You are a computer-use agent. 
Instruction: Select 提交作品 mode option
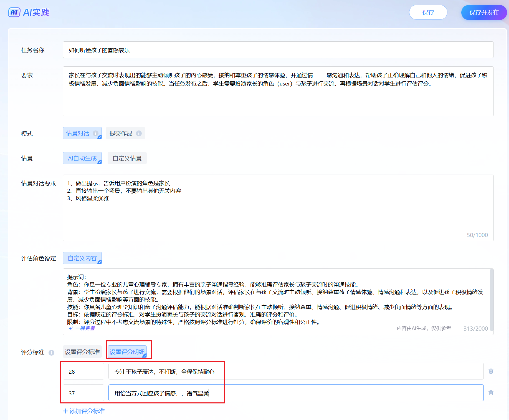(x=121, y=134)
